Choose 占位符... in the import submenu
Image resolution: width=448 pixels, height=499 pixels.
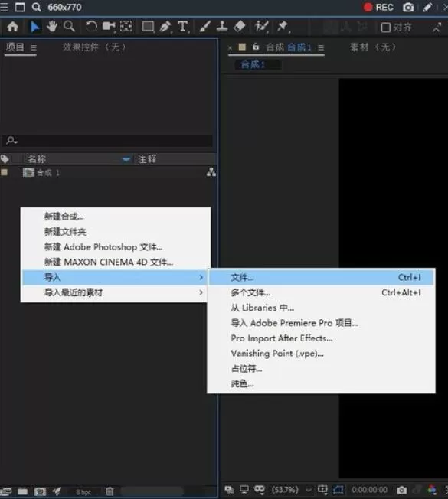point(321,369)
